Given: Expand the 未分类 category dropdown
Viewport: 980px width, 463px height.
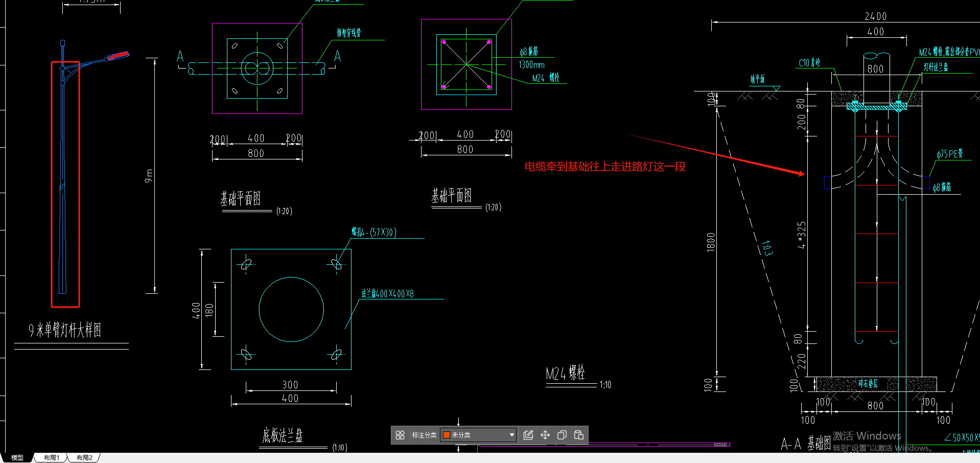Looking at the screenshot, I should pyautogui.click(x=478, y=435).
